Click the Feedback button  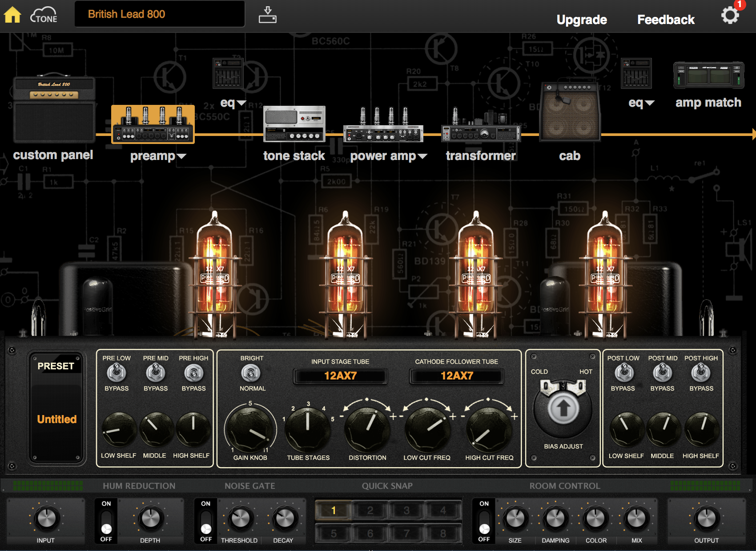[x=666, y=20]
